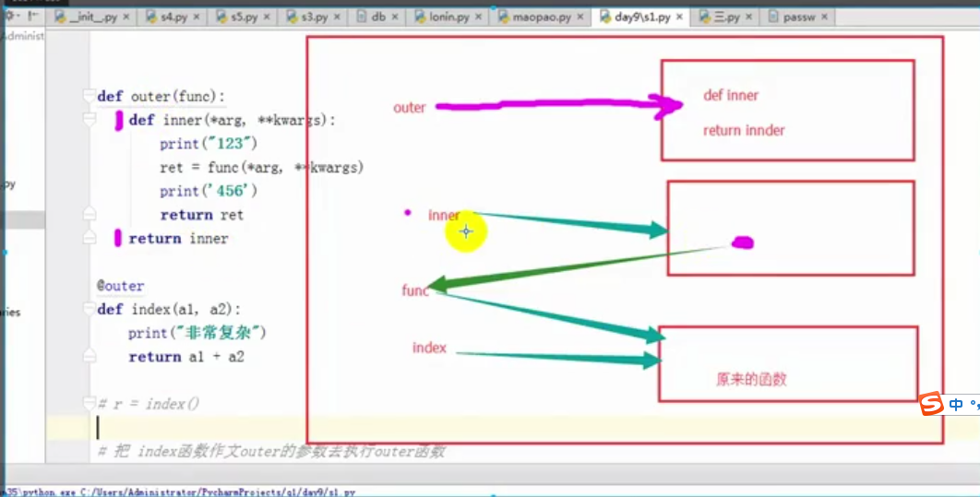Close the __init__.py tab
The height and width of the screenshot is (497, 980).
point(125,17)
